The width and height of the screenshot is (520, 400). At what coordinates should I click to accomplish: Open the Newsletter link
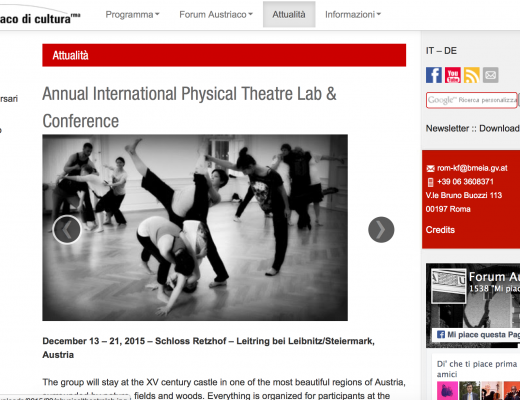click(447, 128)
